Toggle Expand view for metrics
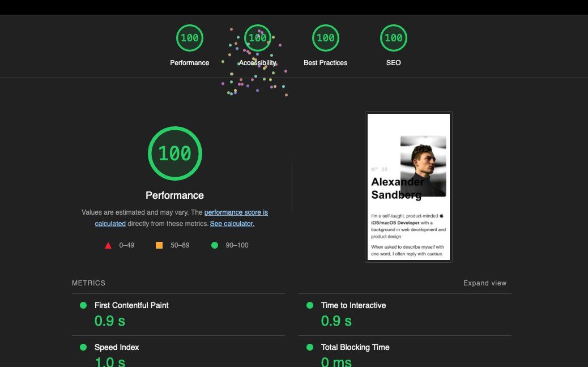 click(484, 283)
